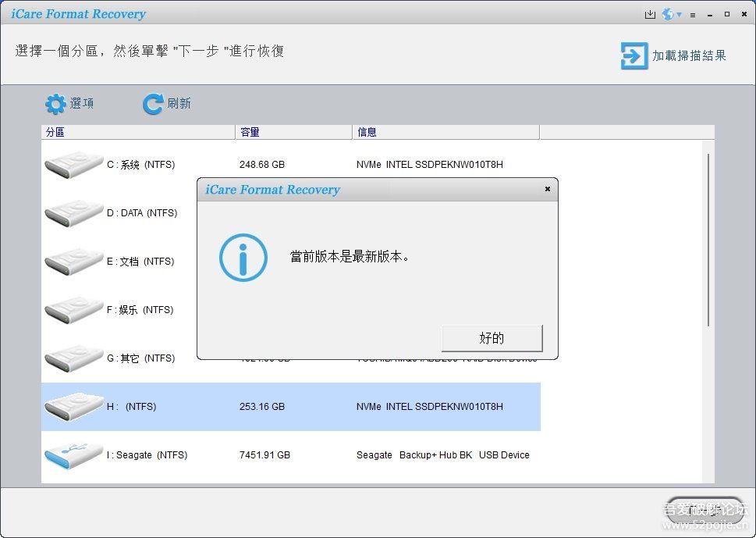Select the highlighted H: (NTFS) partition row
The width and height of the screenshot is (756, 538).
point(290,407)
